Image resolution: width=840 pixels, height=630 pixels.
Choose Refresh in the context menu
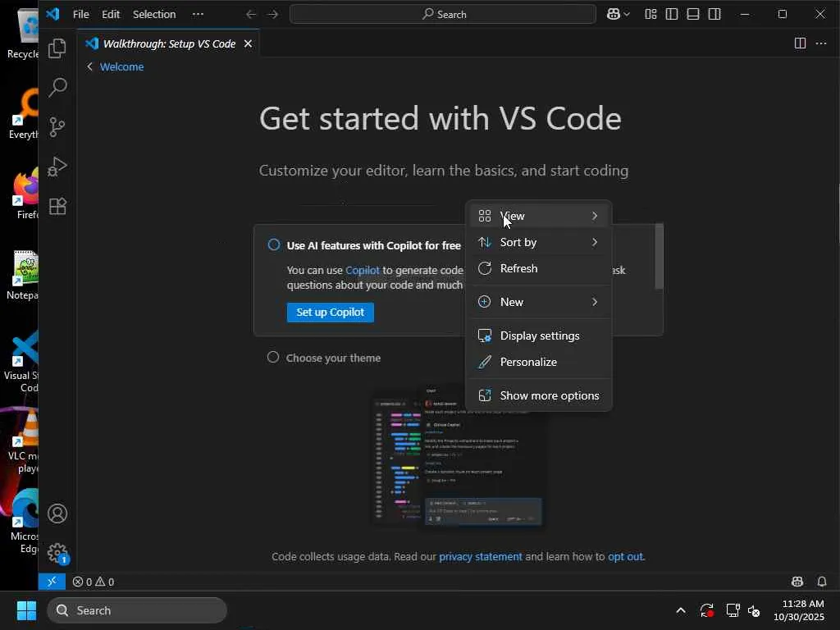[538, 268]
